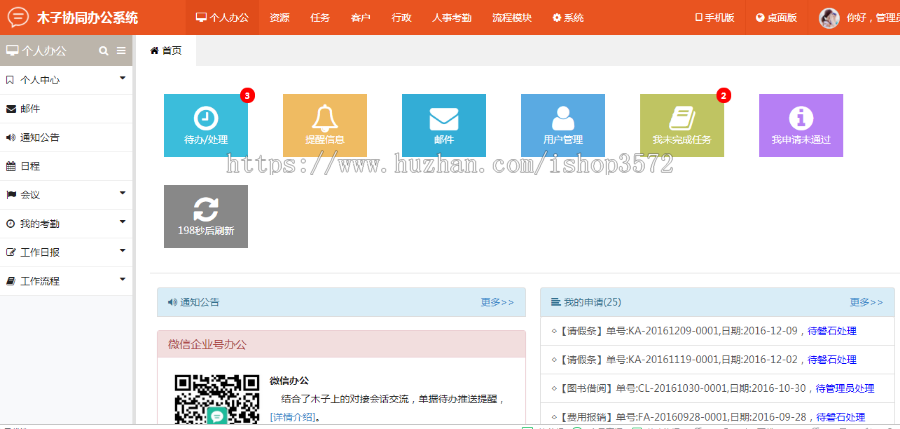
Task: Click 更多>> in 我的申请 panel
Action: (x=866, y=302)
